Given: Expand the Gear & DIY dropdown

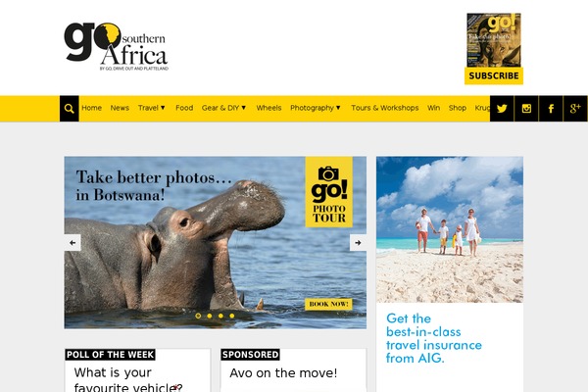Looking at the screenshot, I should click(x=223, y=108).
